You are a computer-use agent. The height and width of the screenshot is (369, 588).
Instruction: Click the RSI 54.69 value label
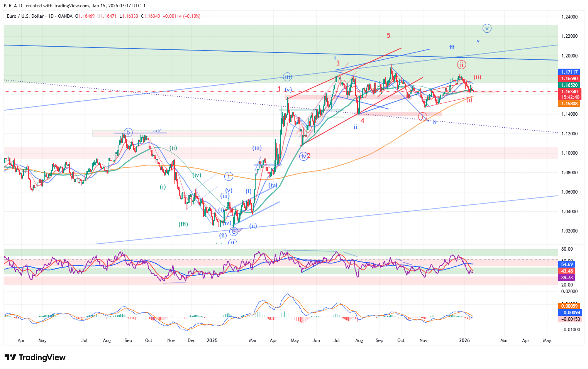tap(567, 265)
